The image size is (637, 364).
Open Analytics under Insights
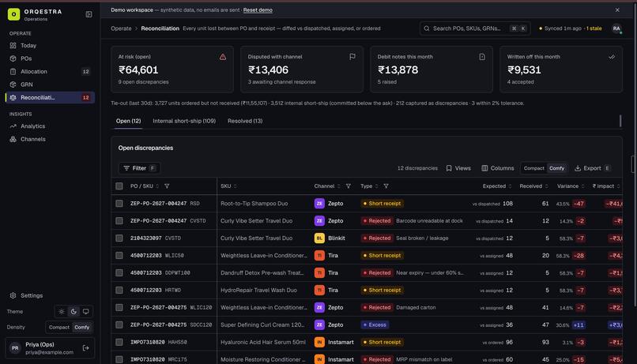(x=50, y=126)
